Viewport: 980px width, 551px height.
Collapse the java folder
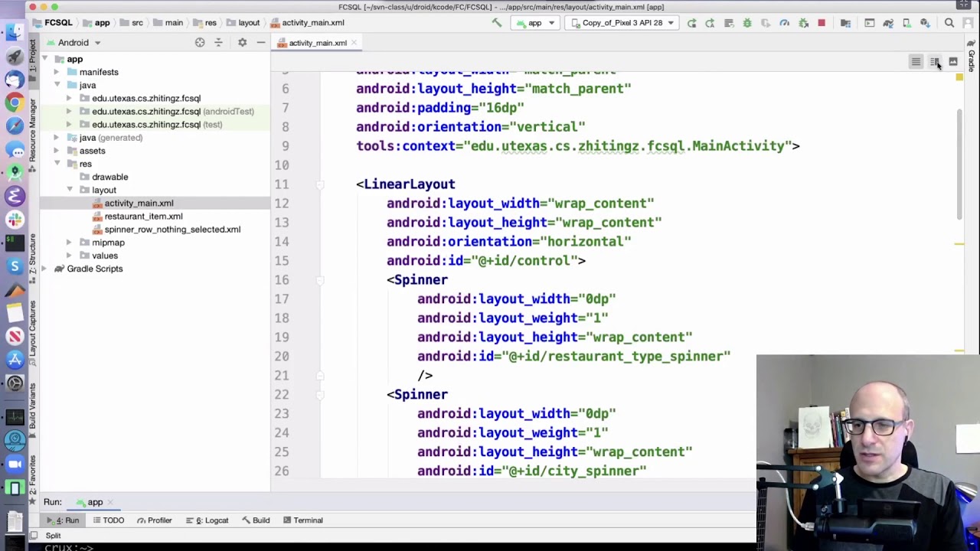click(x=57, y=85)
